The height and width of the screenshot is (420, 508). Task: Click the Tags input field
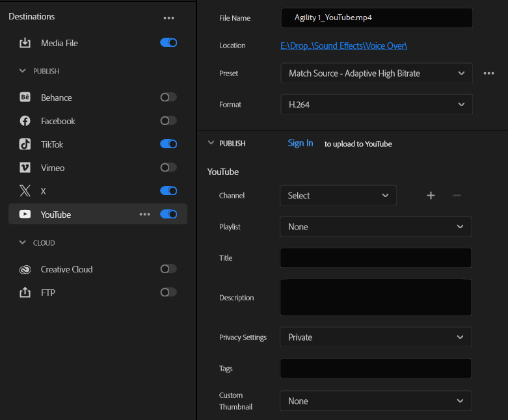click(375, 368)
